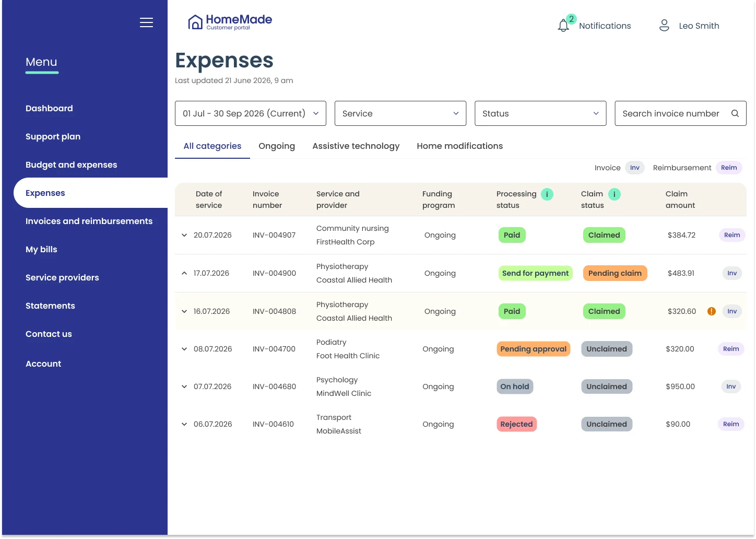Go to Dashboard in sidebar
This screenshot has height=539, width=756.
pos(49,108)
